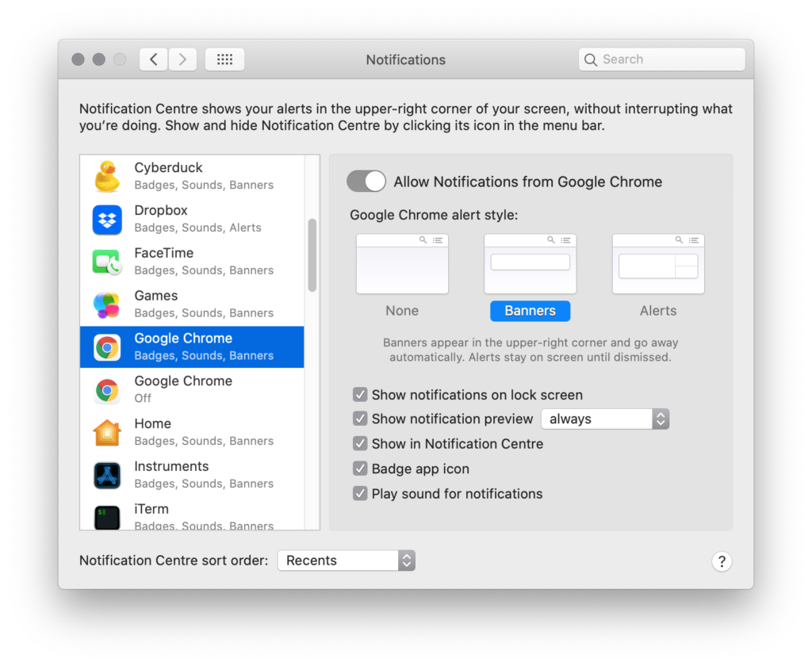
Task: Click the selected Google Chrome icon
Action: tap(107, 347)
